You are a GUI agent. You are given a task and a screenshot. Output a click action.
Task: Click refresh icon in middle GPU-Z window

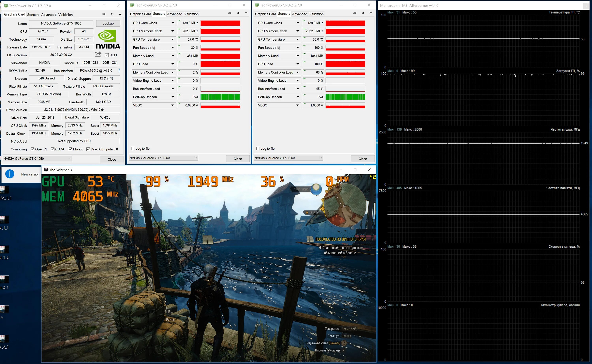point(238,13)
